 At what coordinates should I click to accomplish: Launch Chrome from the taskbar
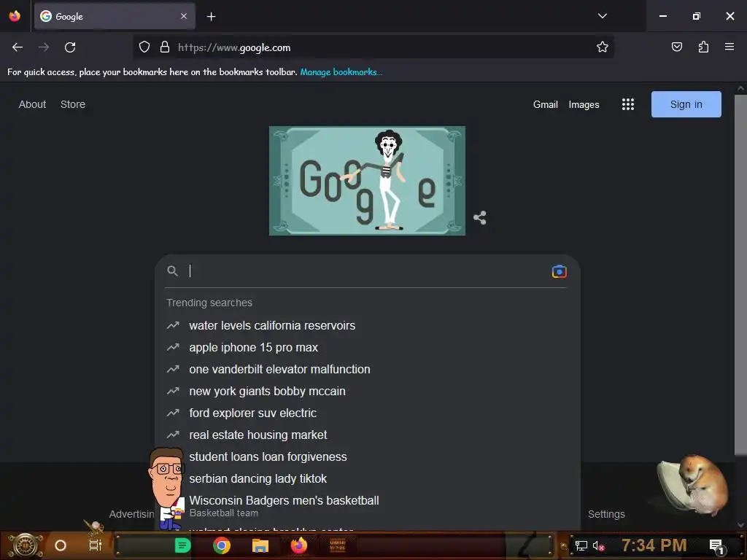(x=222, y=545)
